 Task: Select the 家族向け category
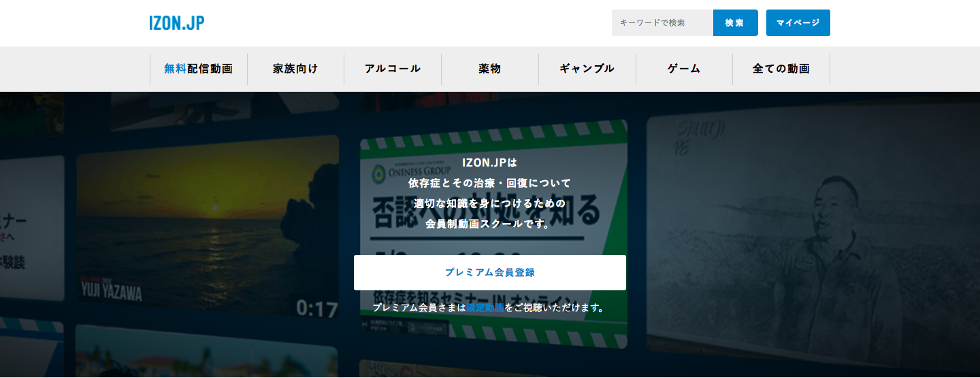[x=295, y=69]
